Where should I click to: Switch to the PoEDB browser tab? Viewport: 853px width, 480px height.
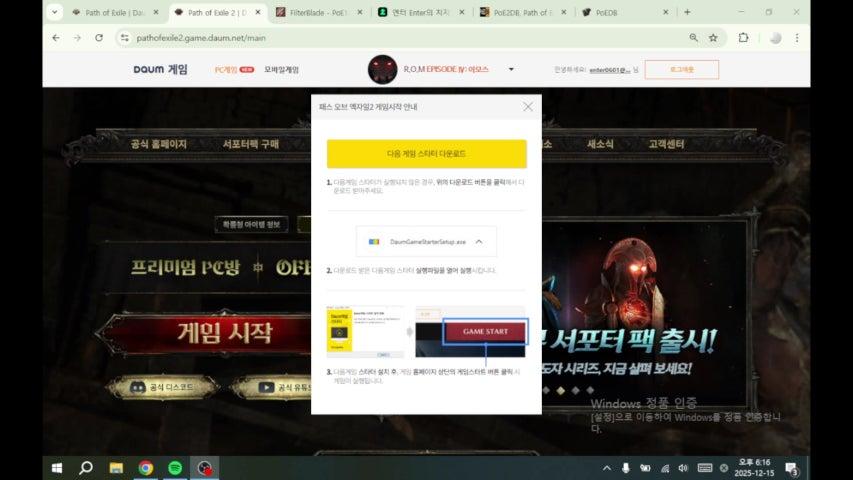(622, 12)
